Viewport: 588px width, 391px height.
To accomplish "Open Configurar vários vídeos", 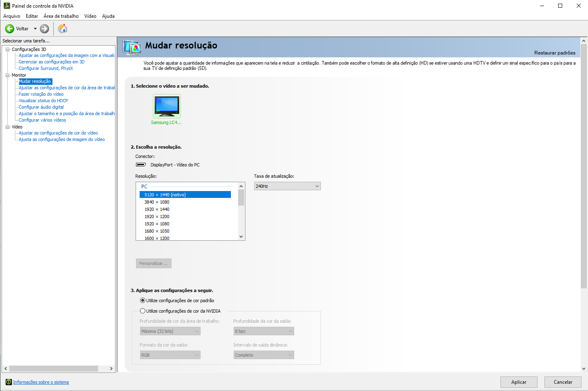I will point(42,120).
